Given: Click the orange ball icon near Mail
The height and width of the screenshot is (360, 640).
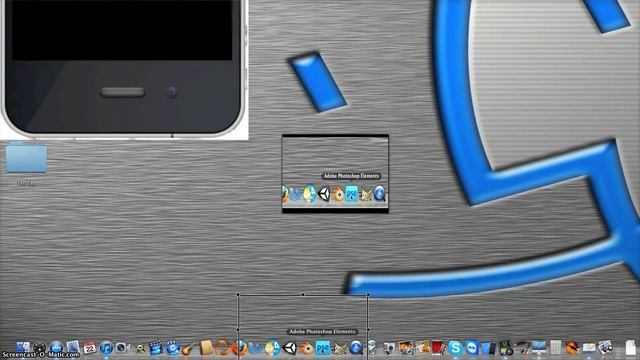Looking at the screenshot, I should [572, 348].
